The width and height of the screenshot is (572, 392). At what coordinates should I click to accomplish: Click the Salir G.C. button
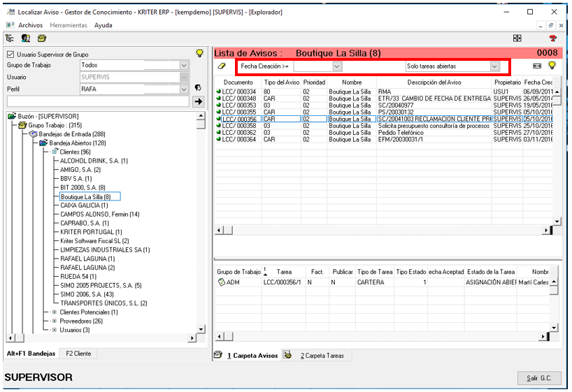tap(539, 378)
